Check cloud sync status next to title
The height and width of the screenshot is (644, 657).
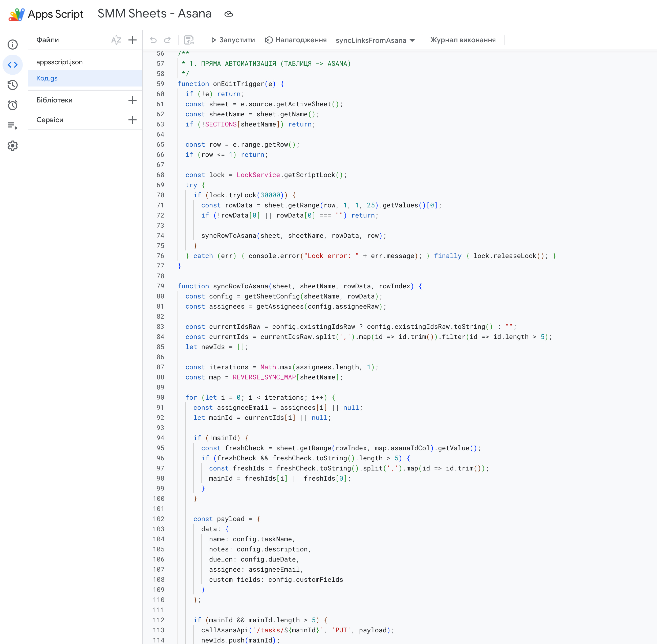[229, 14]
